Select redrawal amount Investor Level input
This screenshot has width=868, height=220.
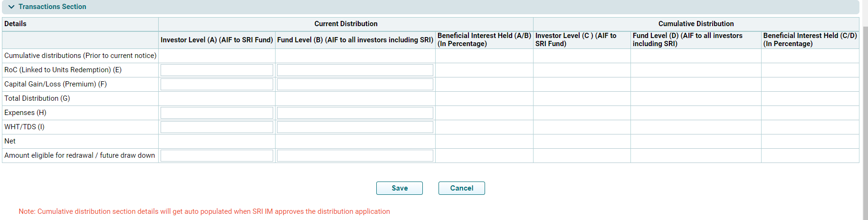coord(217,156)
